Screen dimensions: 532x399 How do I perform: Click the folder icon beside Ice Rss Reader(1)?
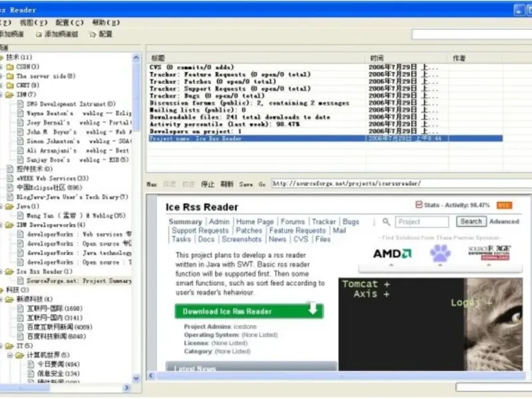(10, 271)
